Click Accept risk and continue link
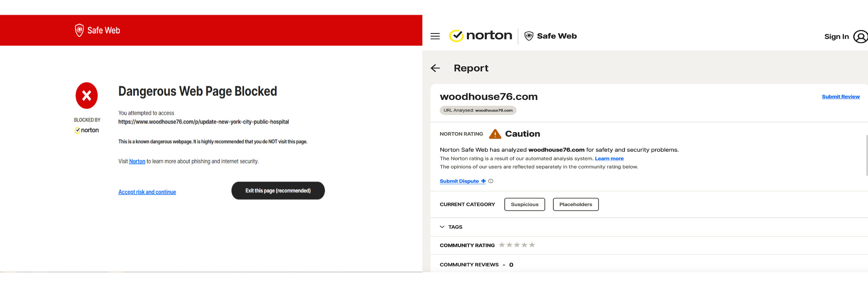The image size is (868, 286). point(147,192)
